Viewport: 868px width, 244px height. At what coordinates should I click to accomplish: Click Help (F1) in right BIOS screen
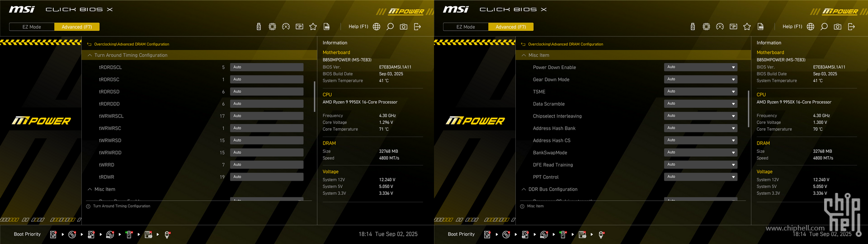(792, 27)
